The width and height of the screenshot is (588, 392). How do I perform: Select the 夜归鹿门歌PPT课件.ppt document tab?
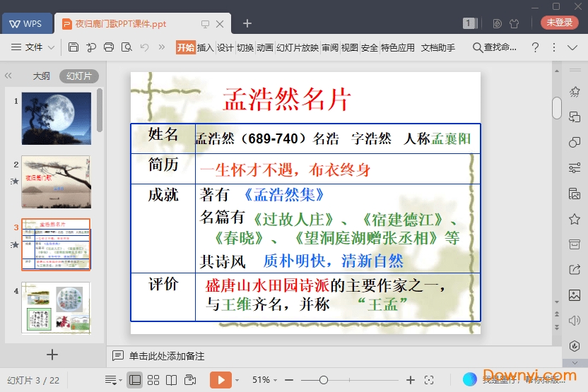(x=121, y=24)
